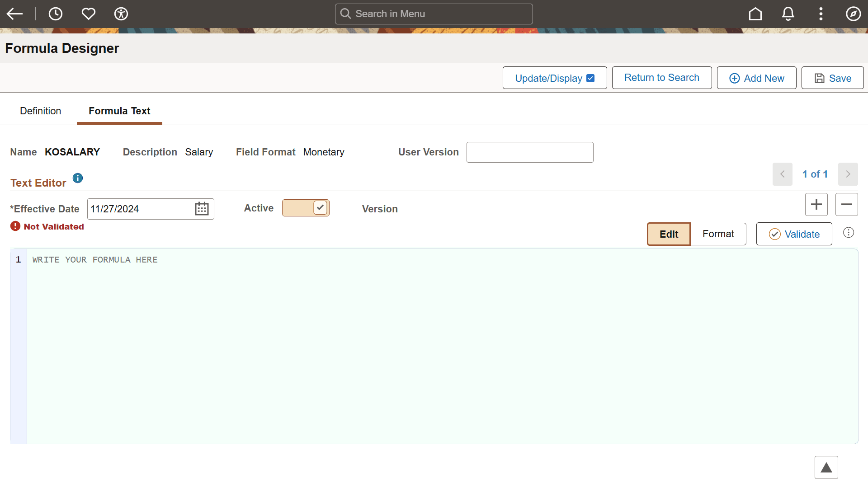The width and height of the screenshot is (868, 488).
Task: Select the Formula Text tab
Action: tap(119, 111)
